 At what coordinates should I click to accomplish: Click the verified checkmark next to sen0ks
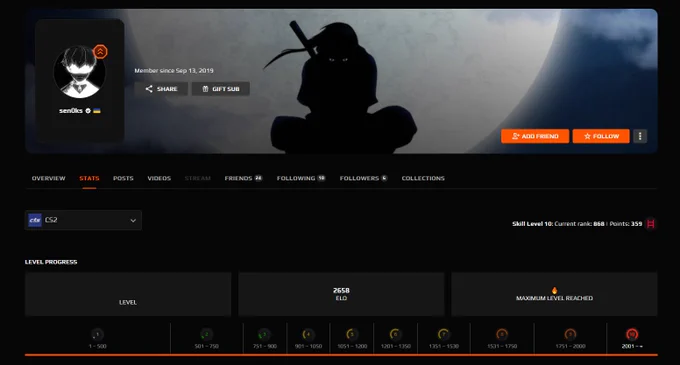pyautogui.click(x=88, y=111)
